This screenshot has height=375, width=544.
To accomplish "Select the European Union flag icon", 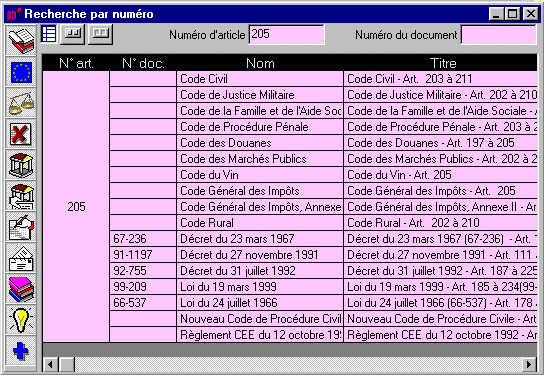I will 21,72.
